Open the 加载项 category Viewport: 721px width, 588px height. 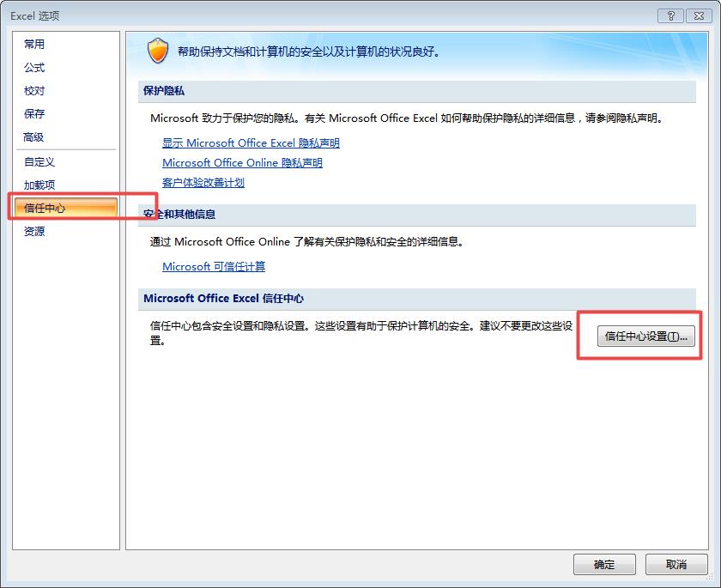(x=39, y=185)
